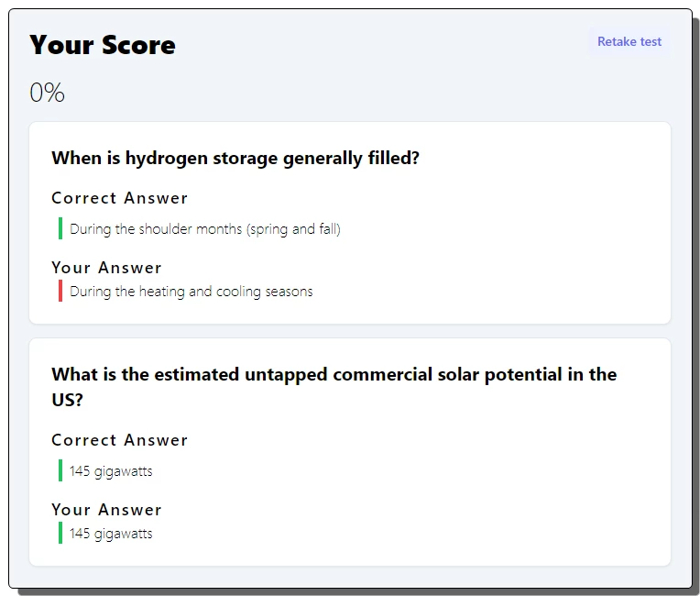Image resolution: width=700 pixels, height=596 pixels.
Task: Click the commercial solar potential question title
Action: (334, 387)
